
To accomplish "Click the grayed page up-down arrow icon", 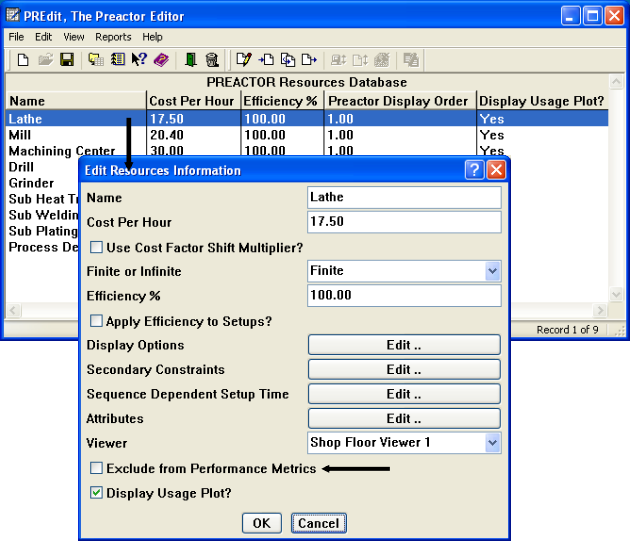I will tap(360, 60).
